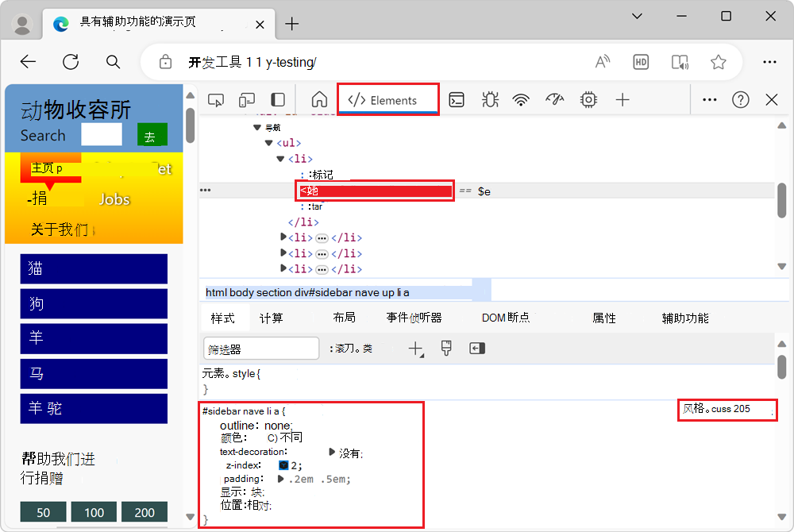The height and width of the screenshot is (532, 794).
Task: Change the DevTools dock location
Action: click(276, 99)
